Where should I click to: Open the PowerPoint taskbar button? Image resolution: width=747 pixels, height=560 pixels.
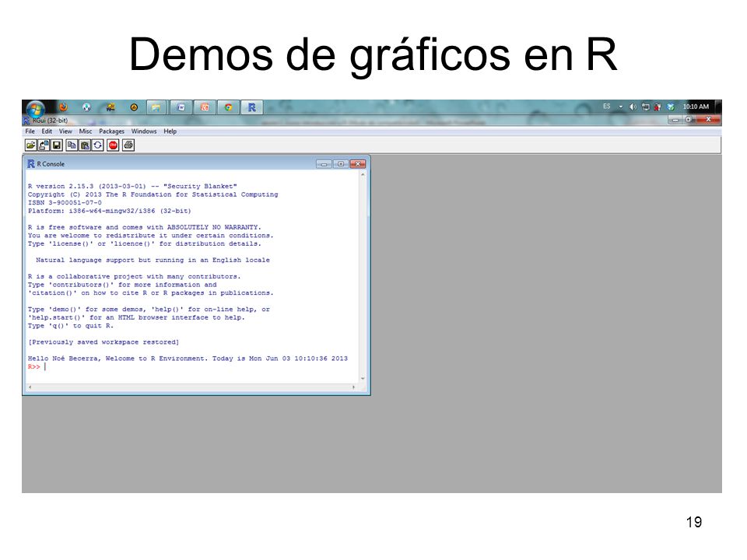coord(205,107)
